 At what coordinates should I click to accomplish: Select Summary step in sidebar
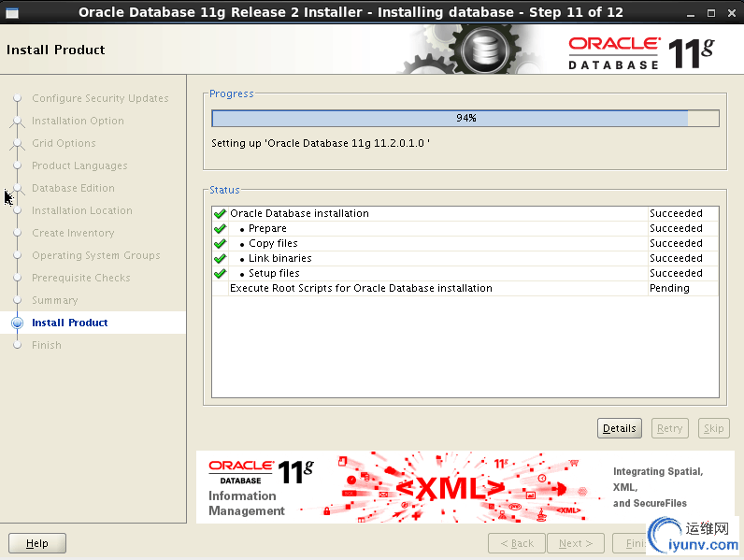point(55,300)
